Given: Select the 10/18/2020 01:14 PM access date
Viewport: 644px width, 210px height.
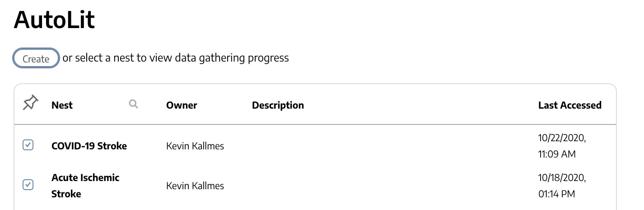Looking at the screenshot, I should click(562, 186).
